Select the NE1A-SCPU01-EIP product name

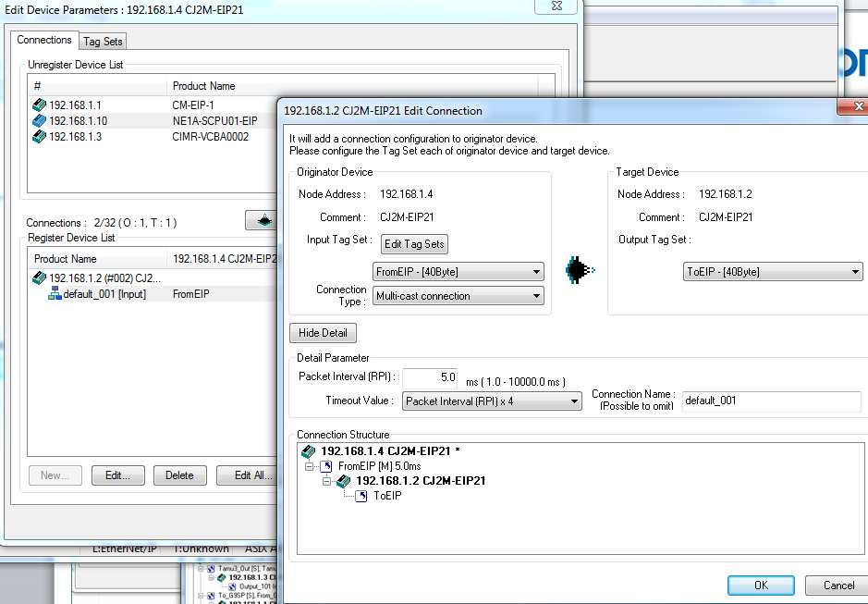(214, 121)
